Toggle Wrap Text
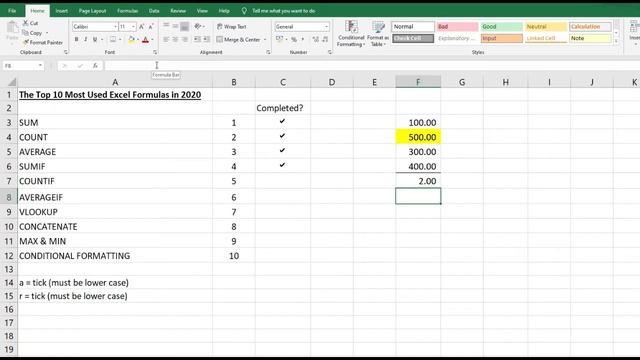640x360 pixels. click(x=231, y=27)
